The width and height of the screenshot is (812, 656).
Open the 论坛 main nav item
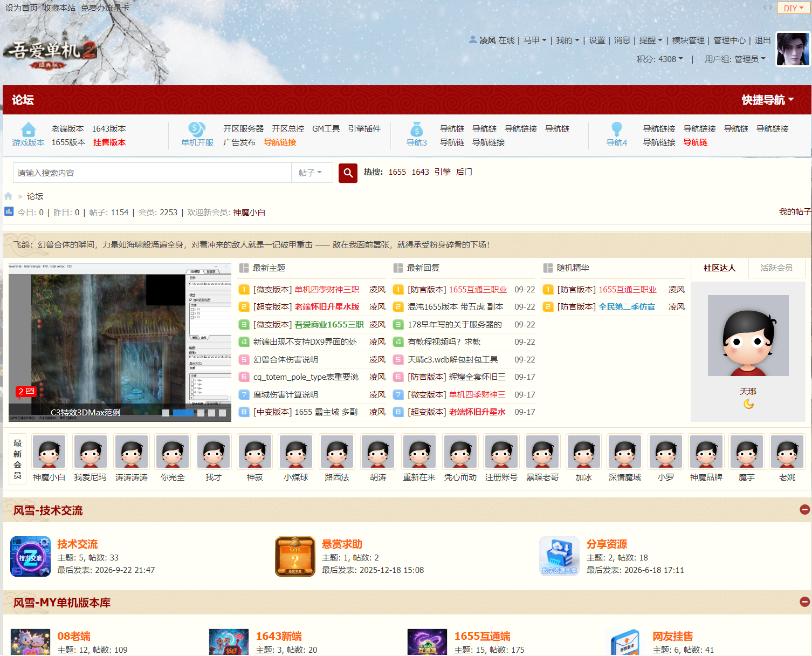(x=23, y=100)
